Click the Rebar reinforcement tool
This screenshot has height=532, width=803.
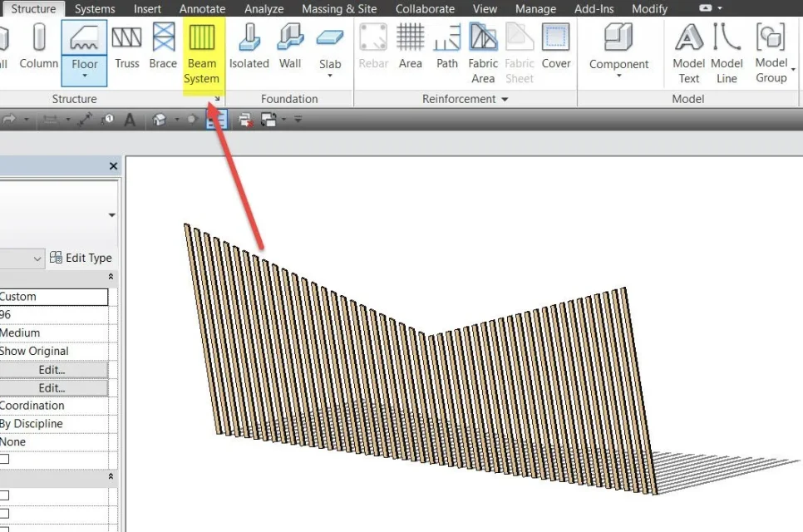(x=373, y=46)
